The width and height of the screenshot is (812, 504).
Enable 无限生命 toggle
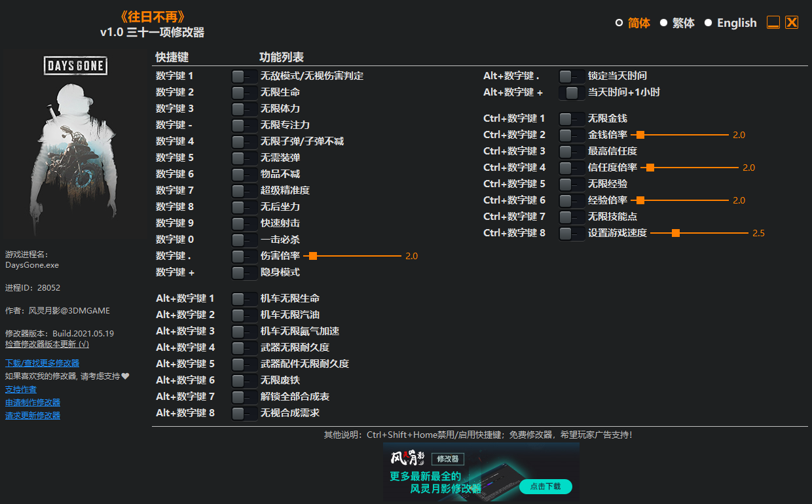click(244, 92)
